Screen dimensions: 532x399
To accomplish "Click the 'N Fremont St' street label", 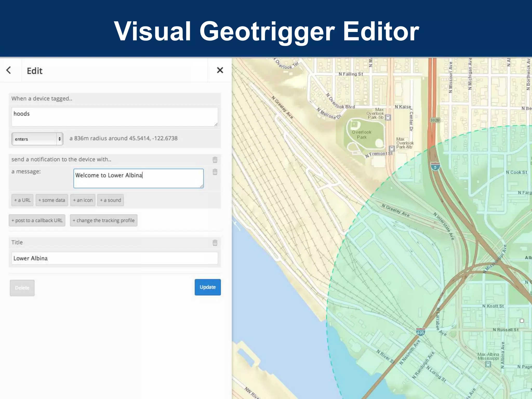I will (x=379, y=154).
